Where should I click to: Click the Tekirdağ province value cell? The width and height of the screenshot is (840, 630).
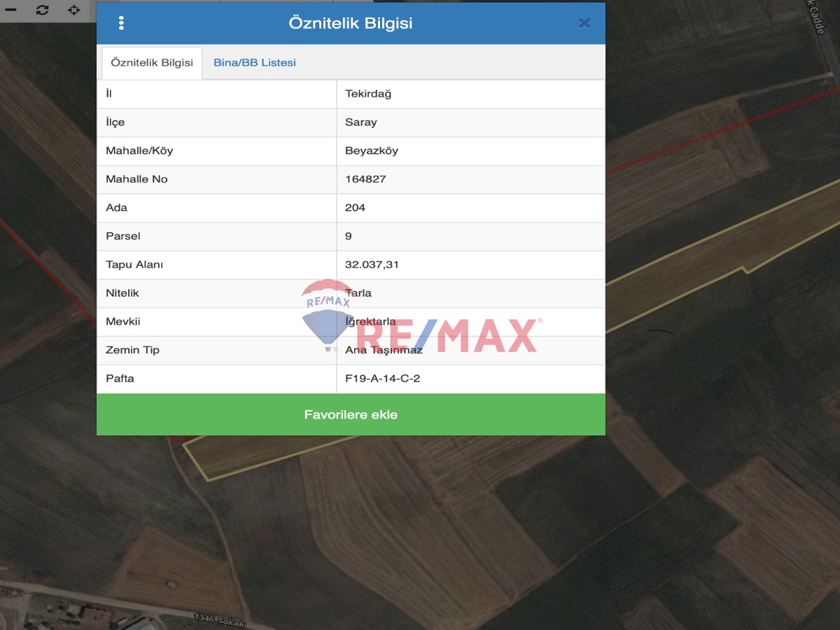[368, 94]
